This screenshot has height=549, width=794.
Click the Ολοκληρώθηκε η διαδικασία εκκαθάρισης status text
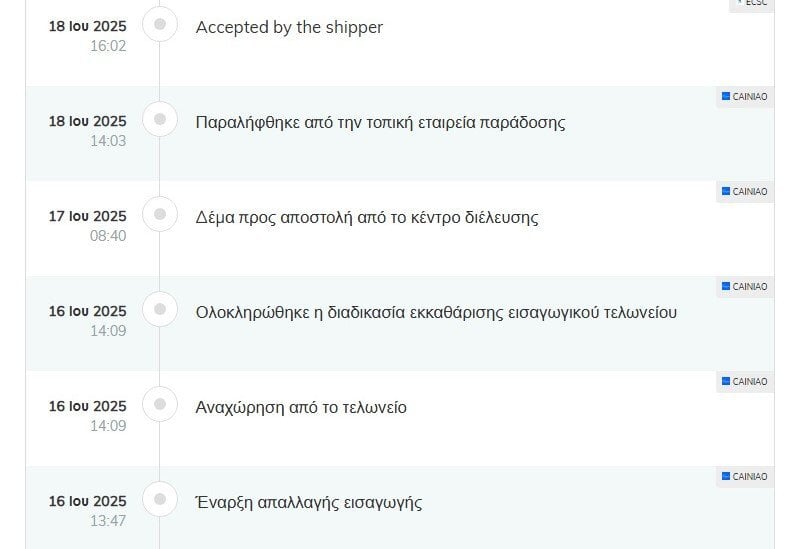(x=436, y=312)
